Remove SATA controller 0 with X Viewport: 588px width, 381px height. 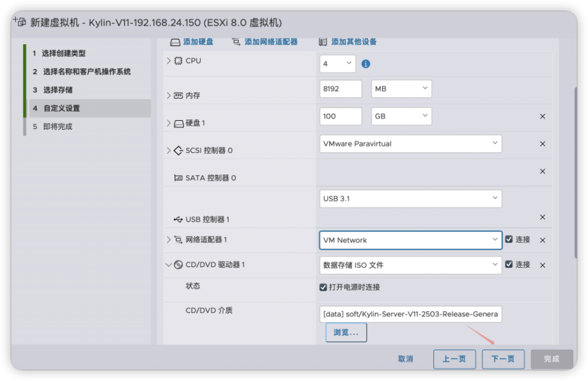[x=542, y=171]
